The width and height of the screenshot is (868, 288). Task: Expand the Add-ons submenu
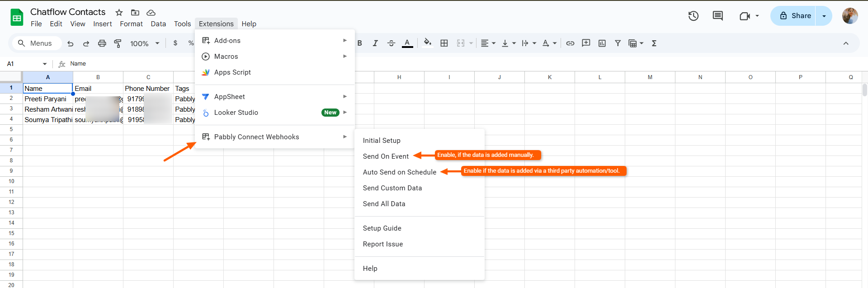(x=274, y=41)
